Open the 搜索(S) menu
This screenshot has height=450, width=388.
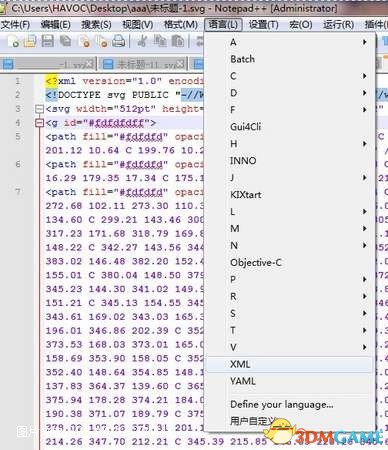click(96, 25)
